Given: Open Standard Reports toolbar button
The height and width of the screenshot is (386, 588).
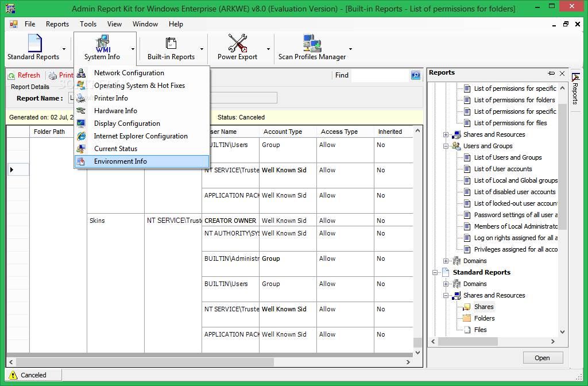Looking at the screenshot, I should pos(33,48).
